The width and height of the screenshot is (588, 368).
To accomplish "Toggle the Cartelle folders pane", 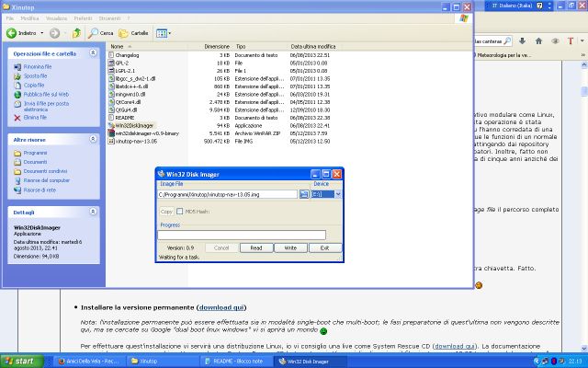I will click(x=133, y=33).
